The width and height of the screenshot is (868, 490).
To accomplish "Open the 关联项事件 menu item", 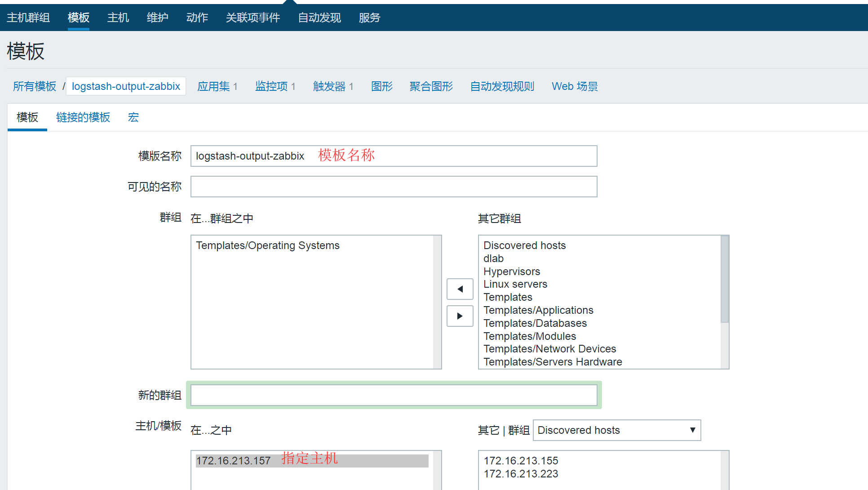I will point(253,18).
